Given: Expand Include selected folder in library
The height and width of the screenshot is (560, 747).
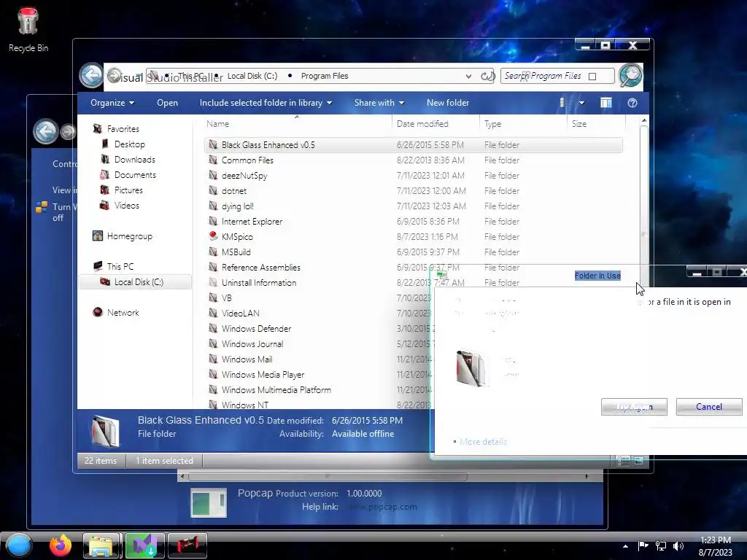Looking at the screenshot, I should (x=266, y=103).
